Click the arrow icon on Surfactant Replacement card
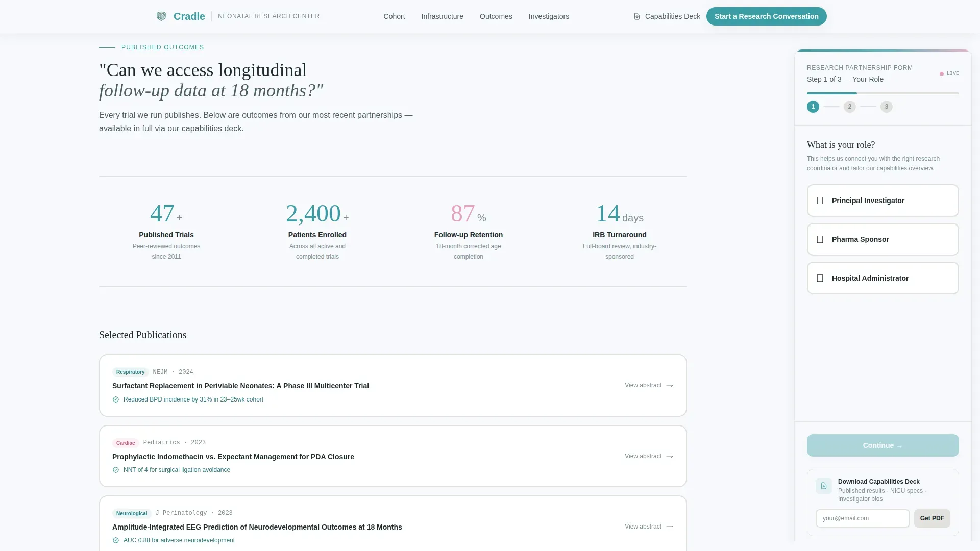The image size is (980, 551). [x=670, y=385]
